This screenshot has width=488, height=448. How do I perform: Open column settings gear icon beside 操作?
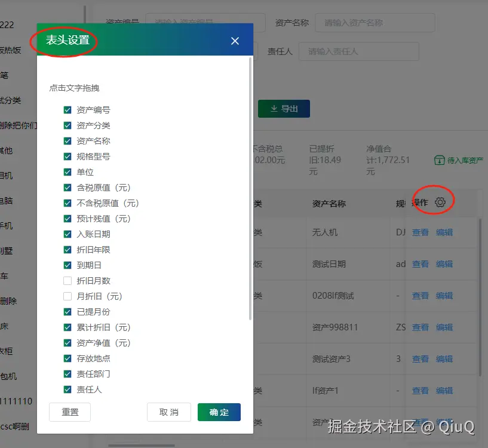440,202
